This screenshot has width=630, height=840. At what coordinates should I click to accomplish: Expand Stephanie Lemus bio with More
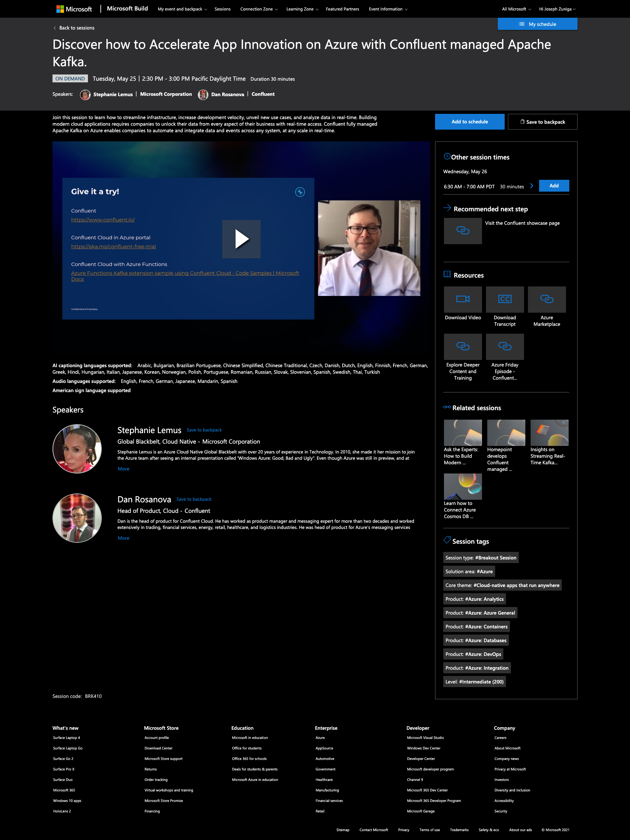click(123, 469)
